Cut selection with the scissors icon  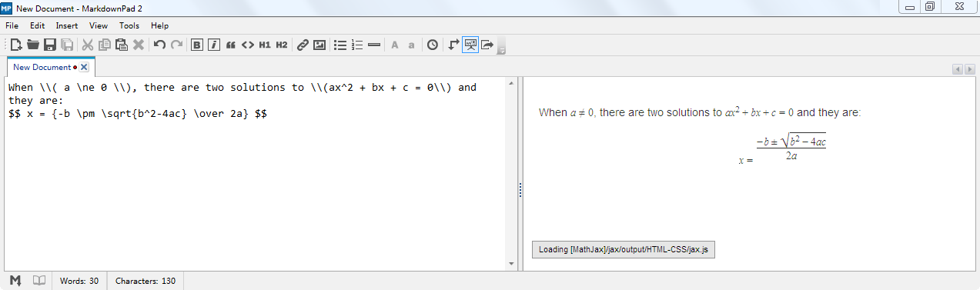pos(88,45)
